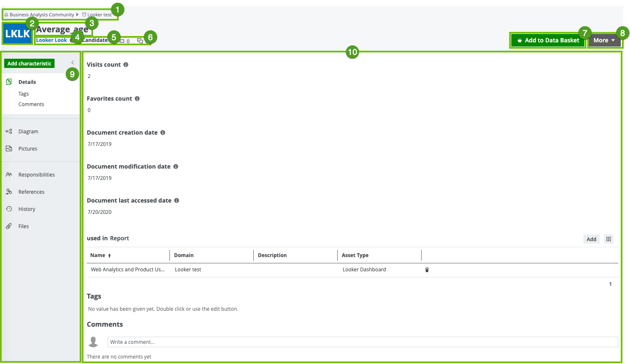Click info icon beside Favorites count
630x364 pixels.
(137, 99)
